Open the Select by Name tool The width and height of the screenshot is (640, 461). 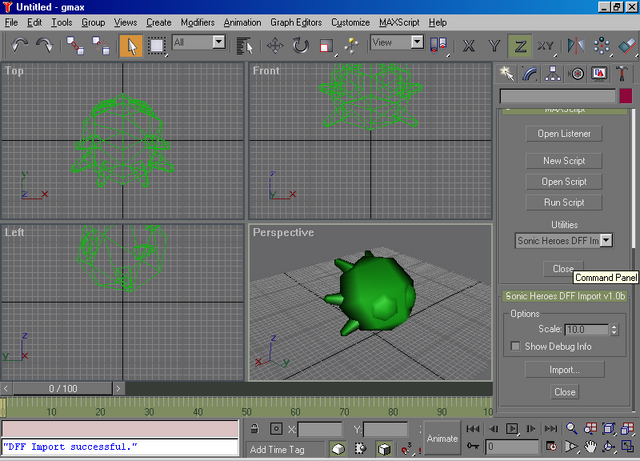tap(244, 46)
